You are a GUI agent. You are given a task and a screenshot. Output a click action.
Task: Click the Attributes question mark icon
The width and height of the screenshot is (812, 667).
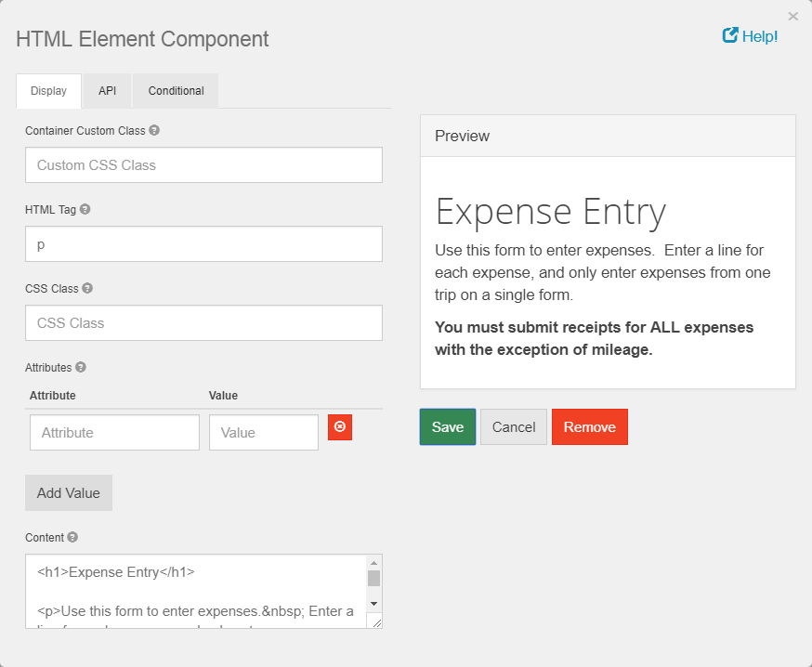coord(82,367)
